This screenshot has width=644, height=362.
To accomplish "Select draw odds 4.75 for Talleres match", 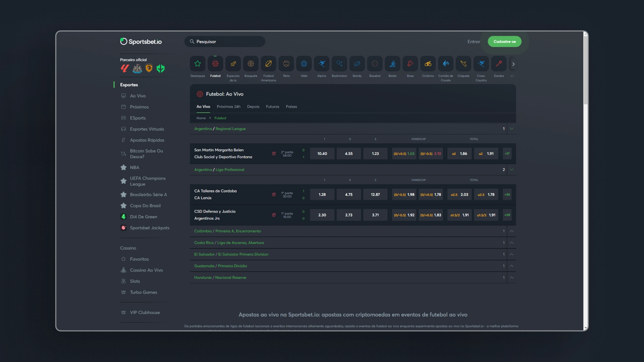I will click(349, 194).
